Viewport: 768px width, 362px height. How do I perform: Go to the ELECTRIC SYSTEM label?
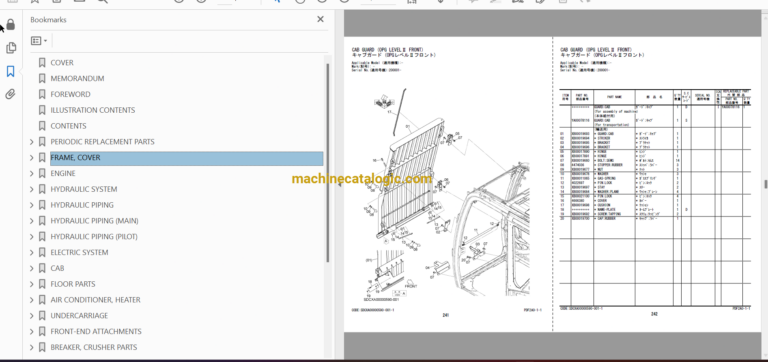[x=79, y=252]
